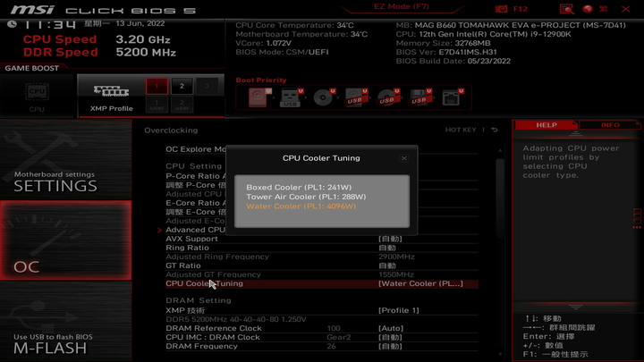Select the Ring Ratio value field
644x362 pixels.
tap(387, 248)
